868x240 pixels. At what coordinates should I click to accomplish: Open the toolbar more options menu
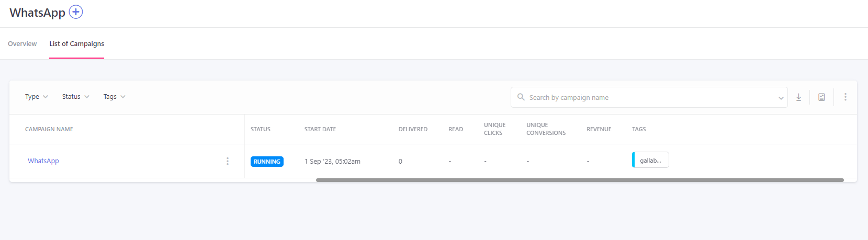[x=845, y=97]
